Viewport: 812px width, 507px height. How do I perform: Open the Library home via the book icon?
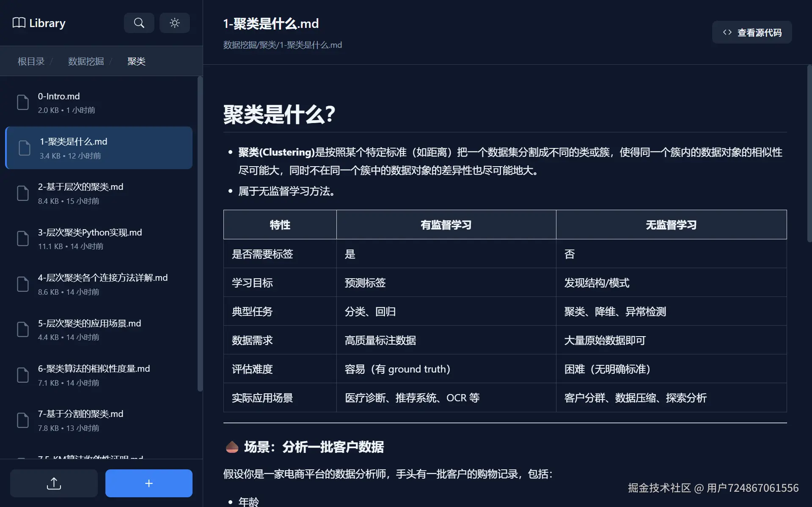19,23
